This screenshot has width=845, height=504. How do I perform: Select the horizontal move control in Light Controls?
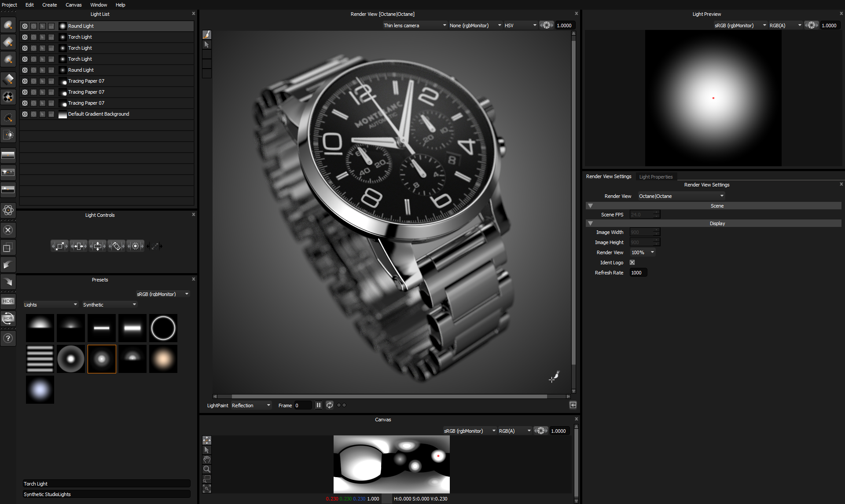(79, 246)
